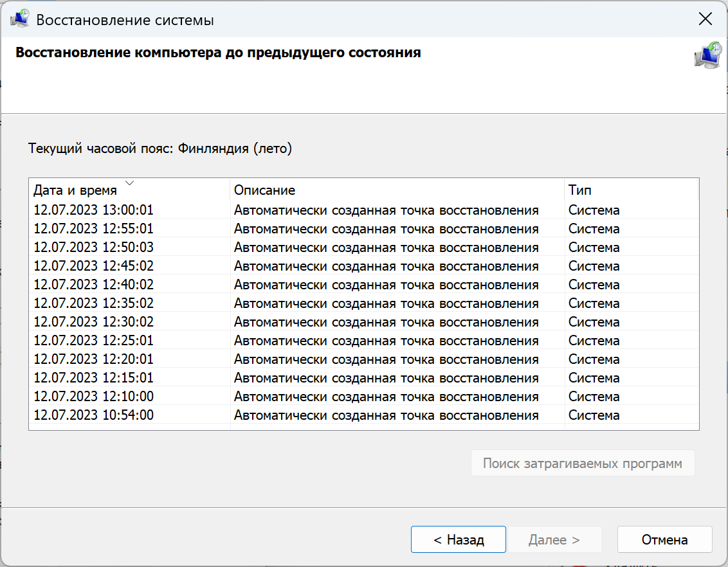Click Система type in the 12:55:01 row
Viewport: 728px width, 567px height.
594,229
